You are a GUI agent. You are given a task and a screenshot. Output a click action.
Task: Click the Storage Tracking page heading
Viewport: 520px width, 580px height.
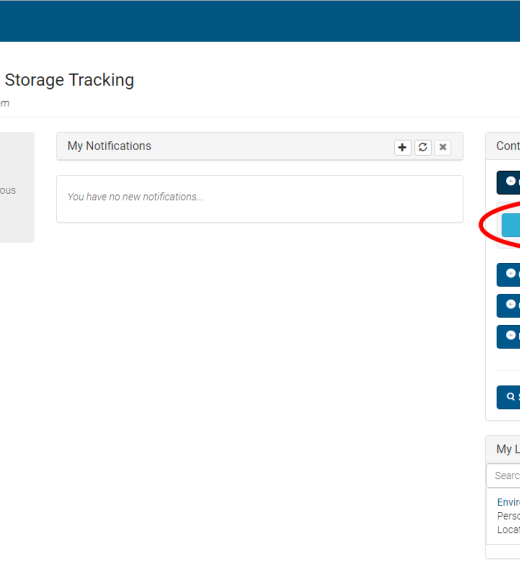tap(69, 80)
